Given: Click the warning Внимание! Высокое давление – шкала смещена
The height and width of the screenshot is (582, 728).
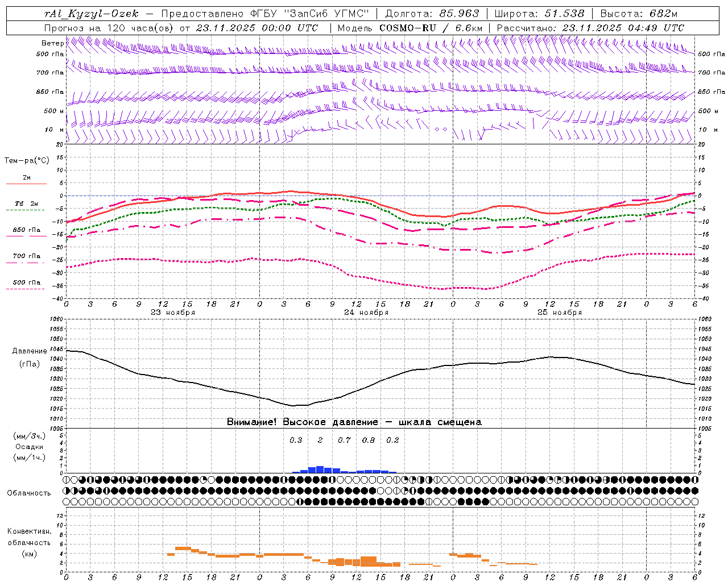Looking at the screenshot, I should [354, 422].
